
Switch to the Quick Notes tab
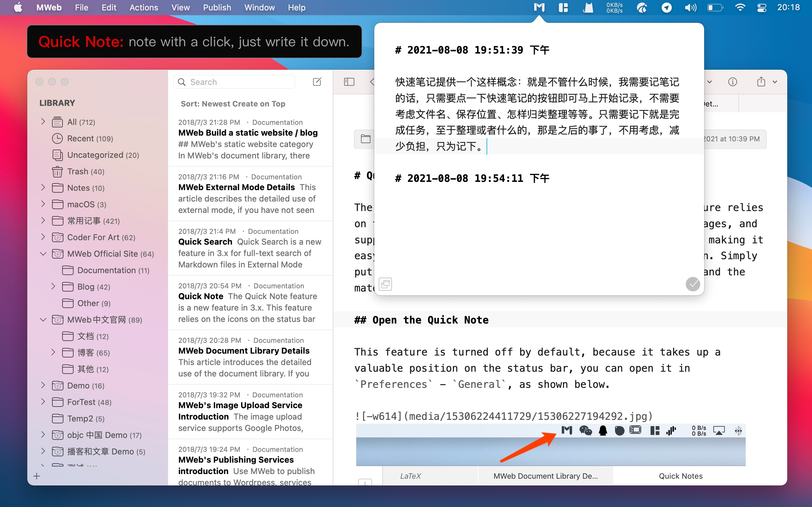pos(680,476)
